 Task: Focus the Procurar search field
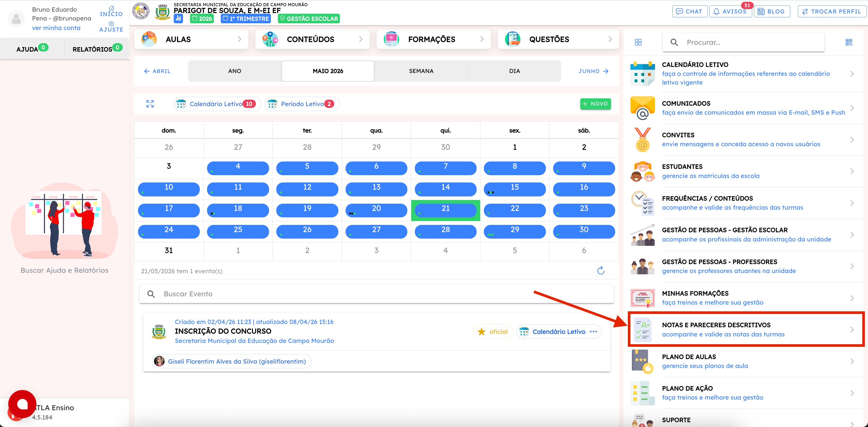743,42
